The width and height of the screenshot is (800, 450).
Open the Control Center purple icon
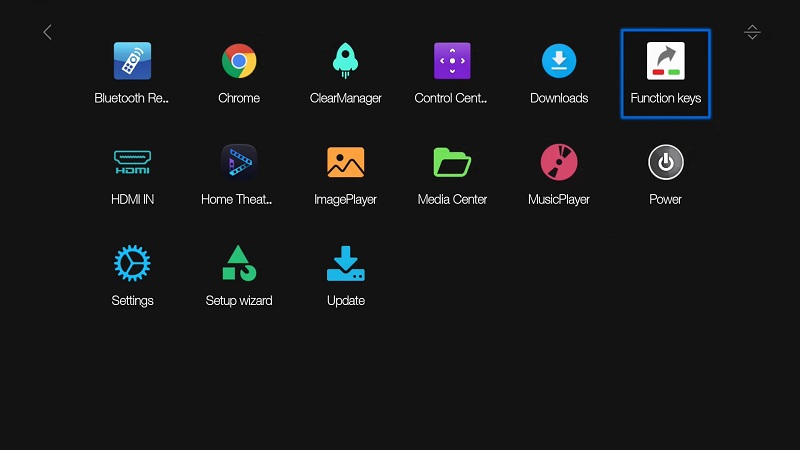click(x=452, y=61)
